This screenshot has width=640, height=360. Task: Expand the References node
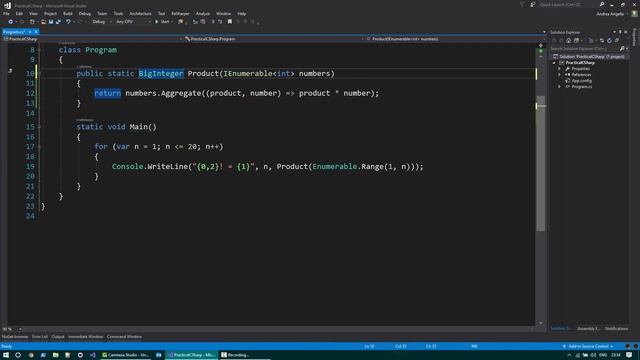tap(560, 75)
